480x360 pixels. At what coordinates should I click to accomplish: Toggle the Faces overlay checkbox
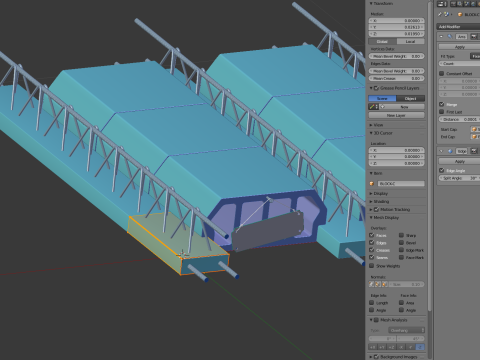[372, 235]
